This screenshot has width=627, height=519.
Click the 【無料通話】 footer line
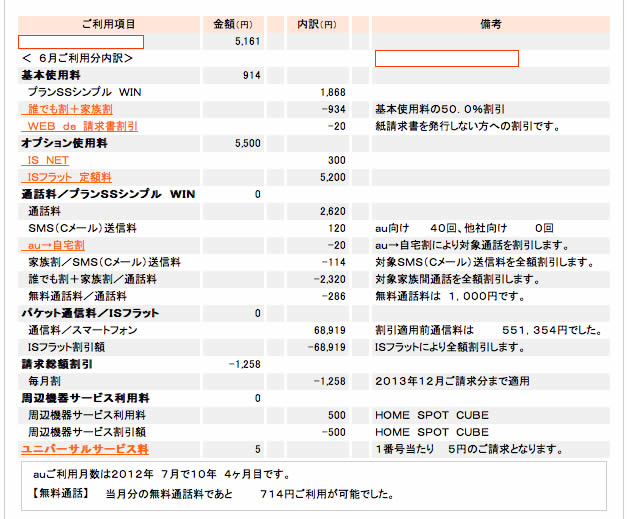[212, 494]
